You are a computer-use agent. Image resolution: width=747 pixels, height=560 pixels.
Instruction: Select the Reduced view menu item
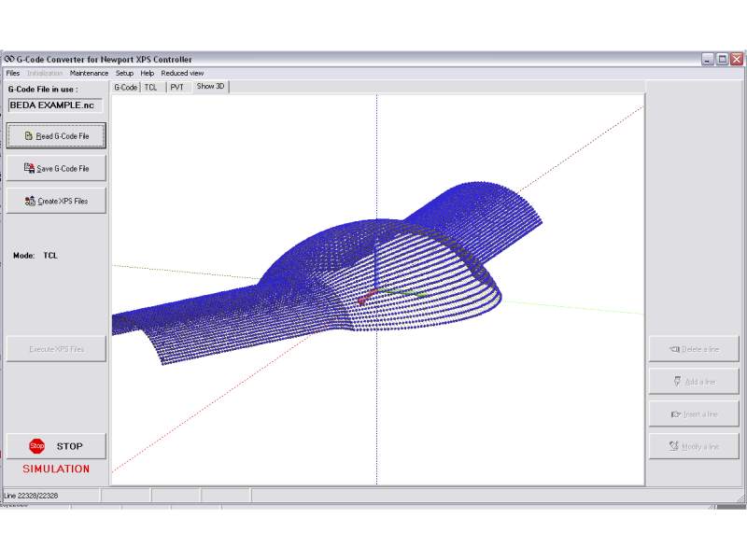click(182, 73)
